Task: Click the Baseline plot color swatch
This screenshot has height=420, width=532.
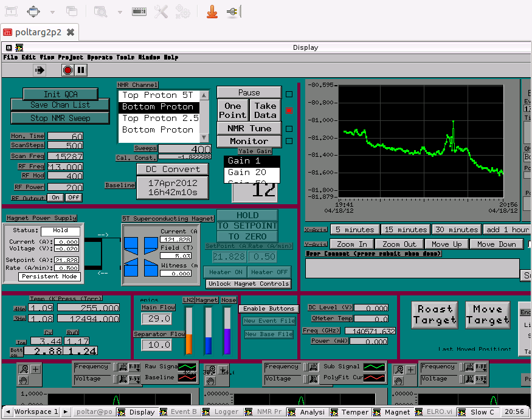Action: click(187, 377)
